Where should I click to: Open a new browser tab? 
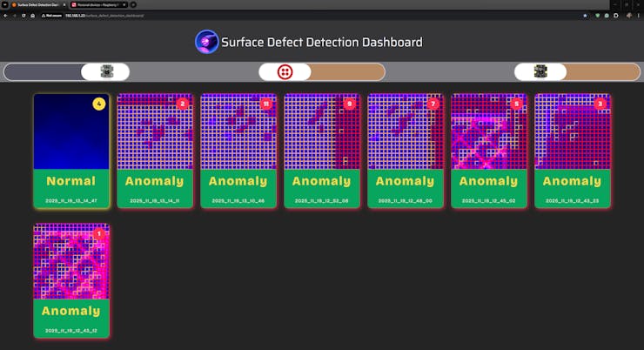click(133, 5)
